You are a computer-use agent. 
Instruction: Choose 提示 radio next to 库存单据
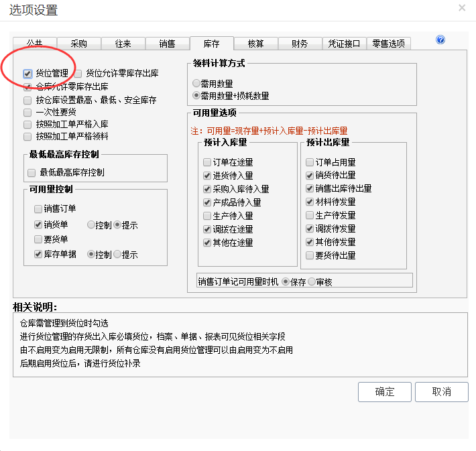[117, 254]
